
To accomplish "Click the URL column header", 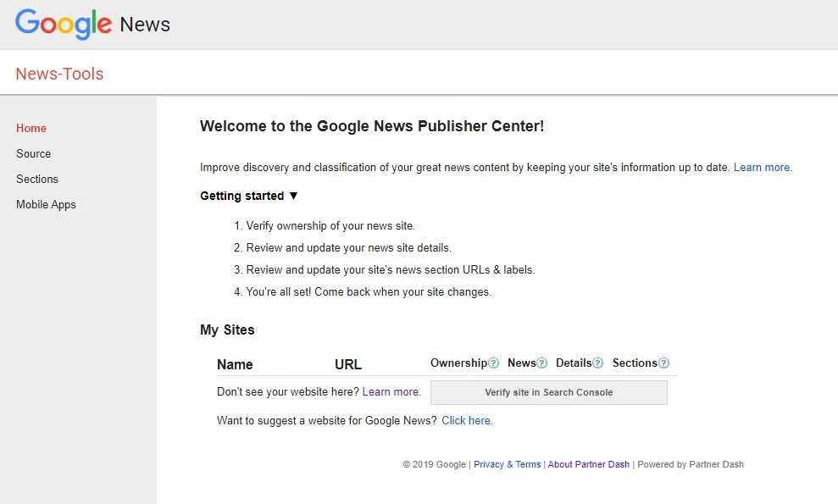I will pos(347,365).
